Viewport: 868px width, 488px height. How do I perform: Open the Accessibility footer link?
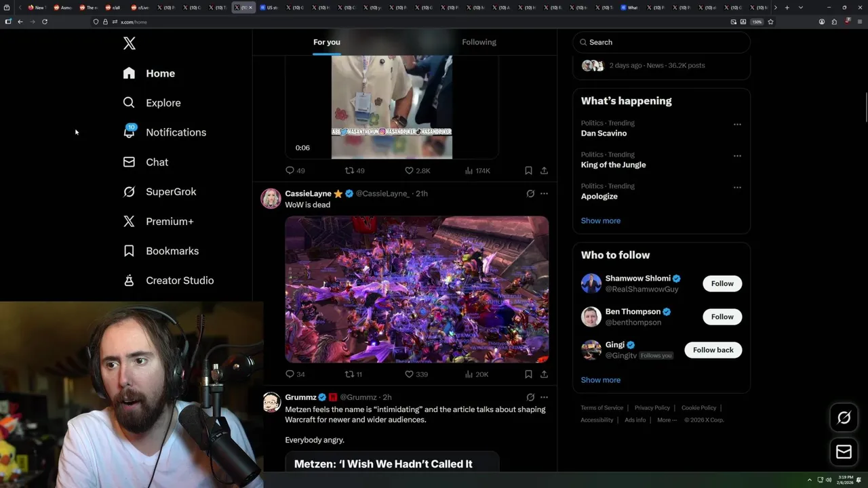pyautogui.click(x=597, y=420)
